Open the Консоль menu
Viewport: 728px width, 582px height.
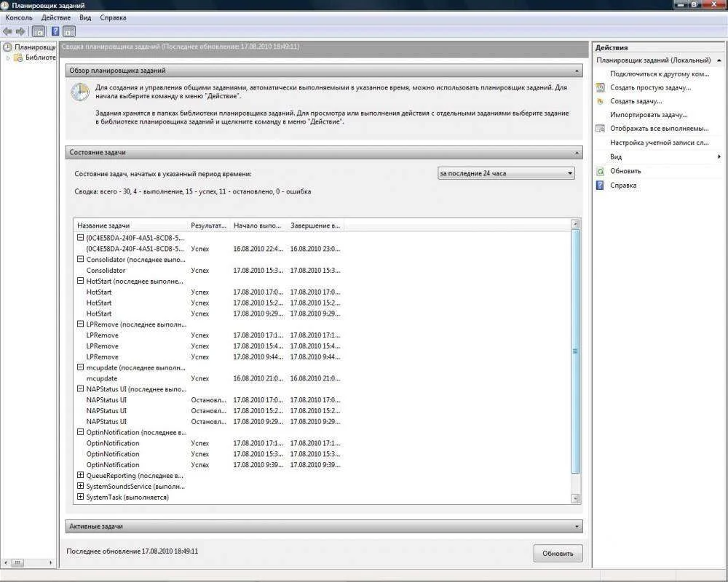coord(19,17)
